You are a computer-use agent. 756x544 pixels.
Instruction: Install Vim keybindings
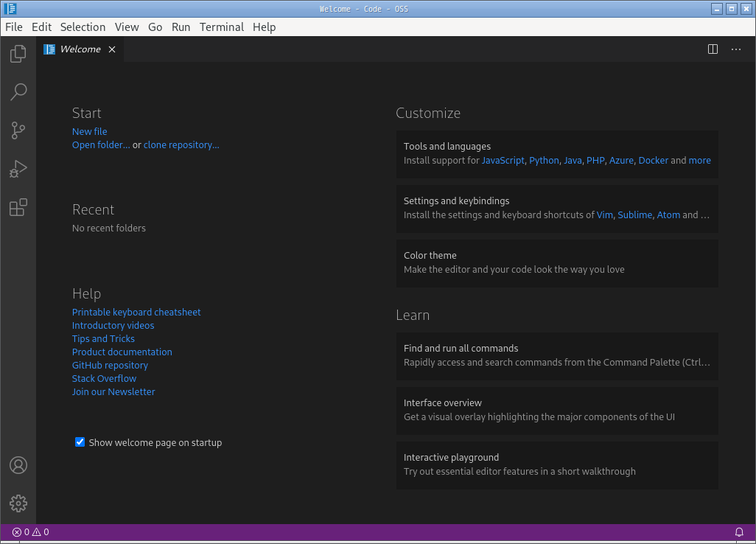pos(605,215)
